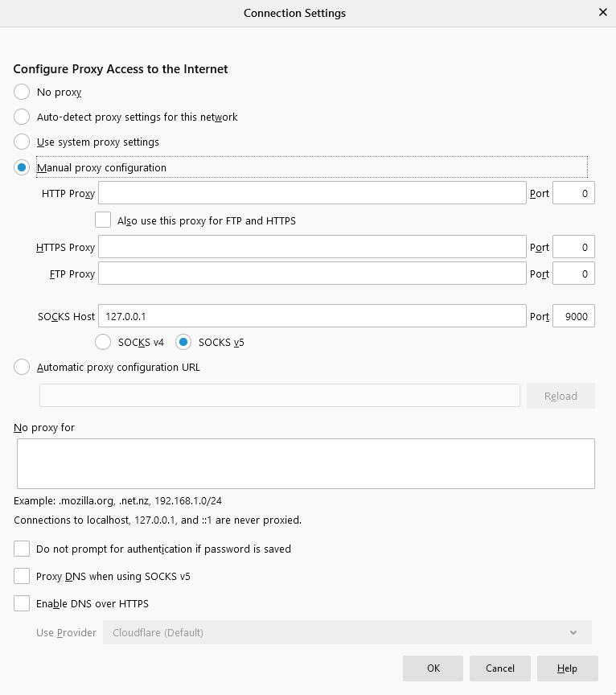Image resolution: width=616 pixels, height=695 pixels.
Task: Click the SOCKS Host field containing 127.0.0.1
Action: pos(312,316)
